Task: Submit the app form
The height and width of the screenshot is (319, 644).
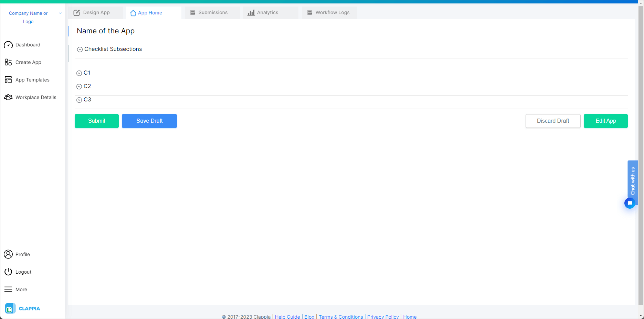Action: pyautogui.click(x=96, y=121)
